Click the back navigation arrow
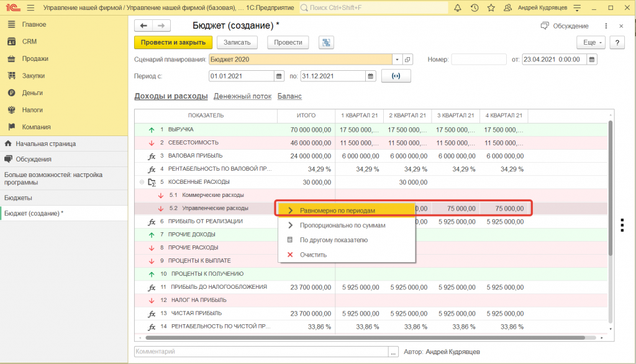Screen dimensions: 636x364 (144, 25)
